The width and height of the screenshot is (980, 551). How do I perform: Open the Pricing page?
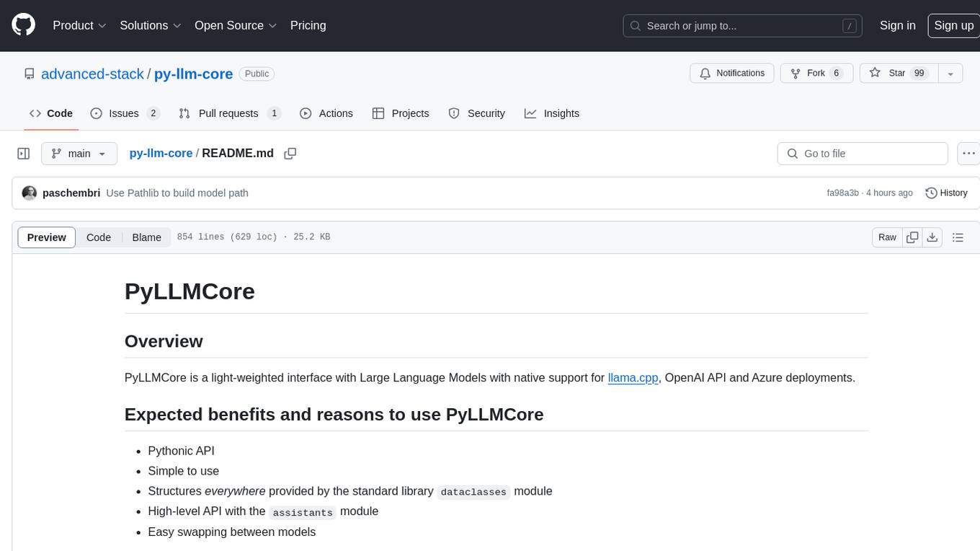(x=308, y=25)
